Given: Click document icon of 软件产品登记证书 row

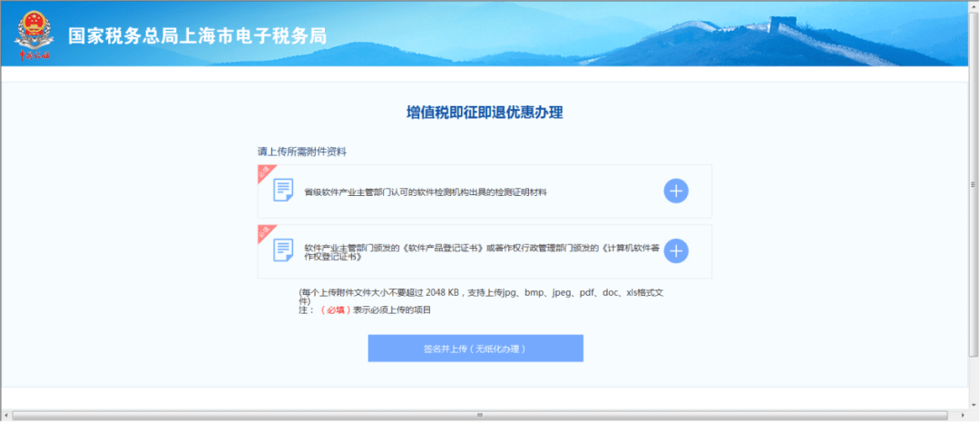Looking at the screenshot, I should click(x=283, y=250).
